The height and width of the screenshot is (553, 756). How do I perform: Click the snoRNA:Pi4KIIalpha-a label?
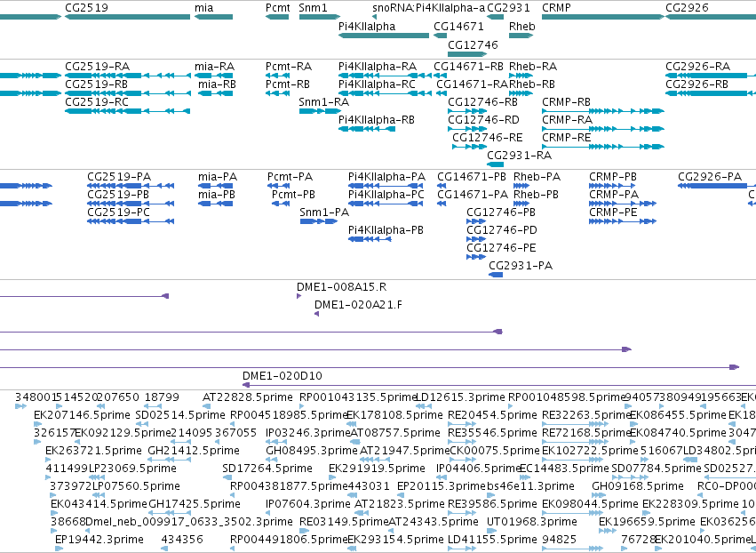pos(428,8)
